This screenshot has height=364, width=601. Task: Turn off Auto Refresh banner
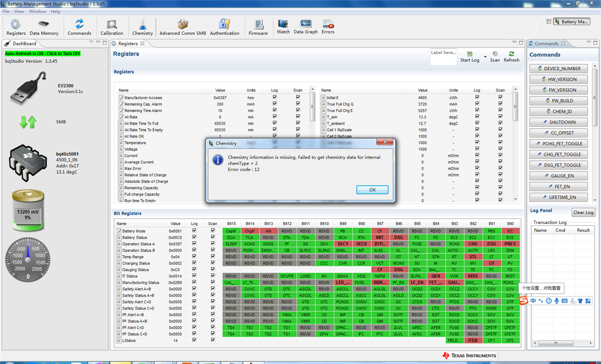(43, 53)
